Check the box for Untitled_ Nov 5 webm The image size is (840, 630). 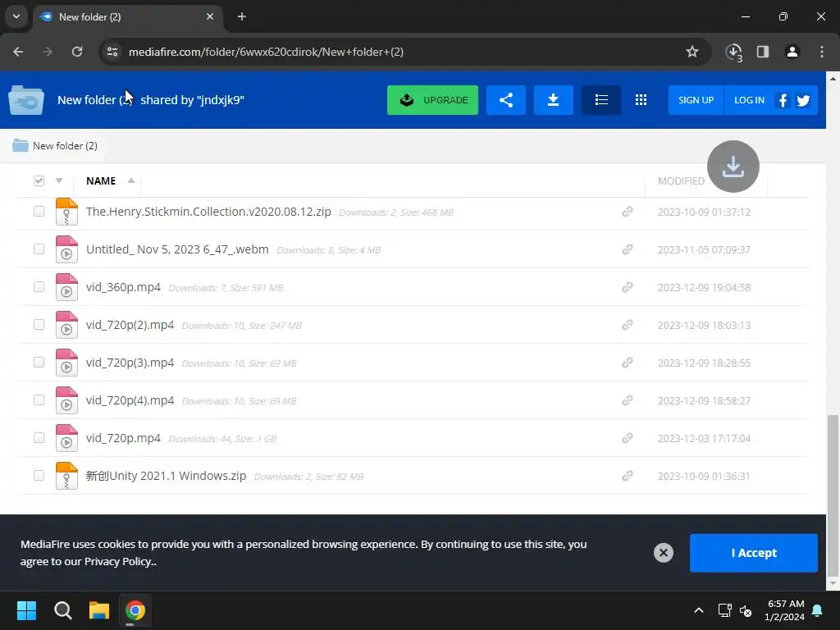tap(39, 249)
